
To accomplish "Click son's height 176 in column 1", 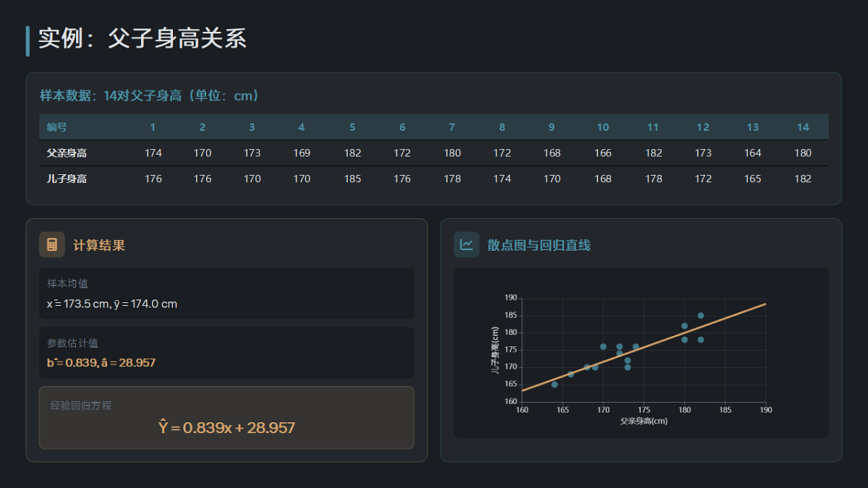I will click(x=153, y=179).
